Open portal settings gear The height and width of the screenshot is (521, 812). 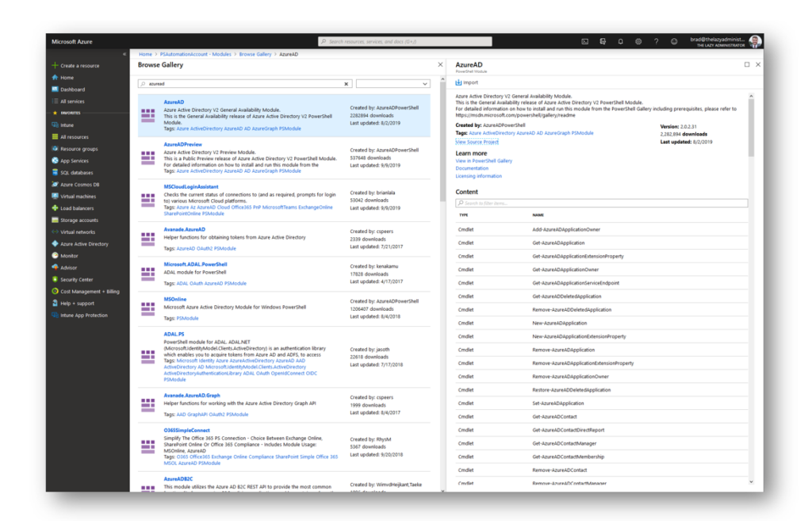(x=638, y=41)
